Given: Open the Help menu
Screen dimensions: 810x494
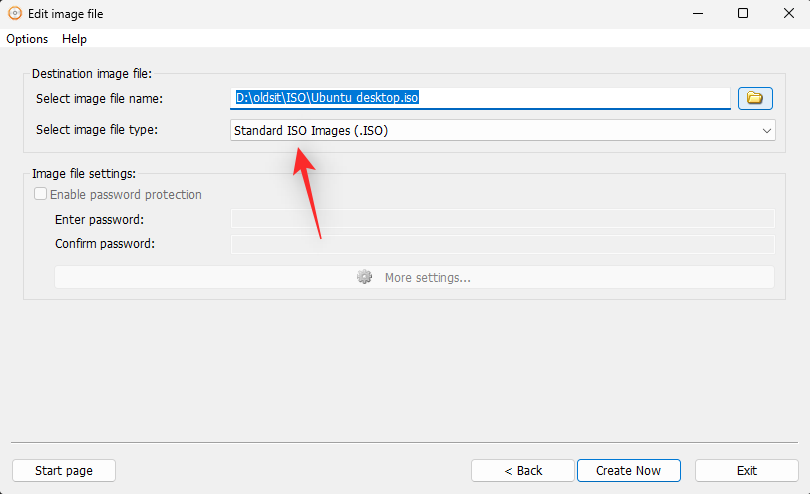Looking at the screenshot, I should pos(74,39).
